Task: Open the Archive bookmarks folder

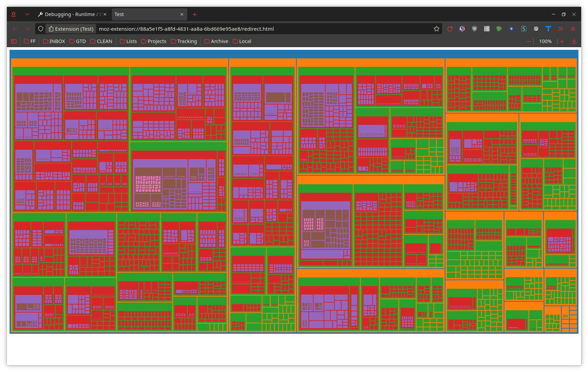Action: (216, 42)
